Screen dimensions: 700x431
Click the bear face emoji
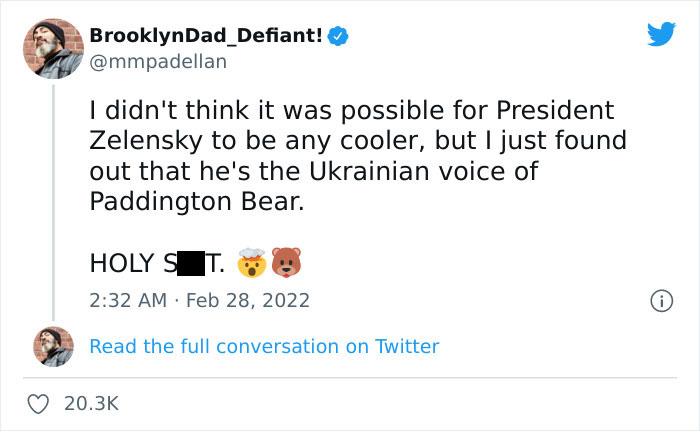[287, 263]
